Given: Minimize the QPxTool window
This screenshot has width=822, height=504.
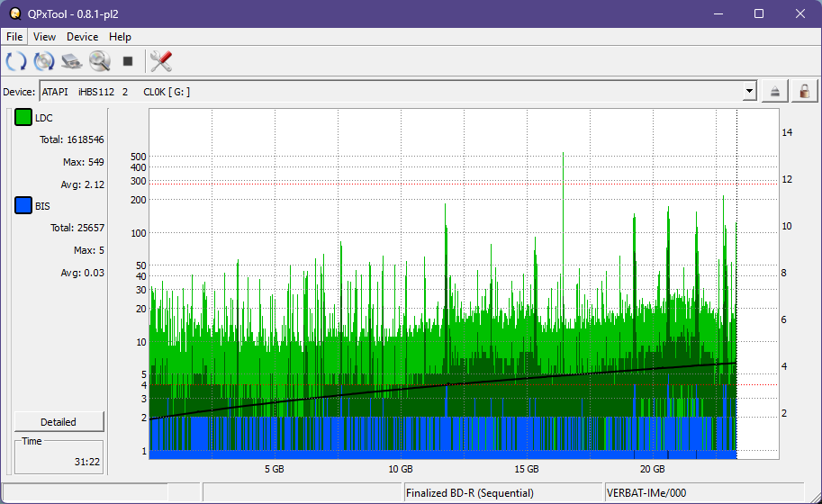Looking at the screenshot, I should (718, 13).
